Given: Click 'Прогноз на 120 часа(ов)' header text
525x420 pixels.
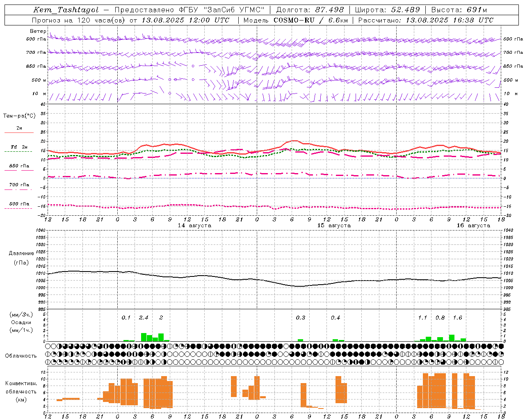Looking at the screenshot, I should click(x=79, y=20).
